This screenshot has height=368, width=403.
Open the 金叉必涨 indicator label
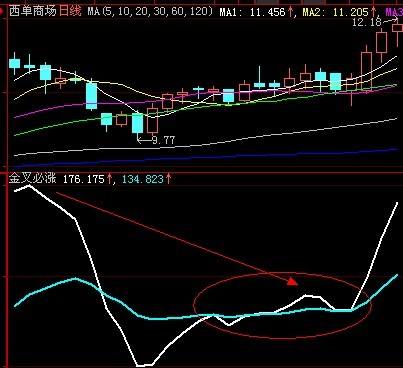click(32, 178)
